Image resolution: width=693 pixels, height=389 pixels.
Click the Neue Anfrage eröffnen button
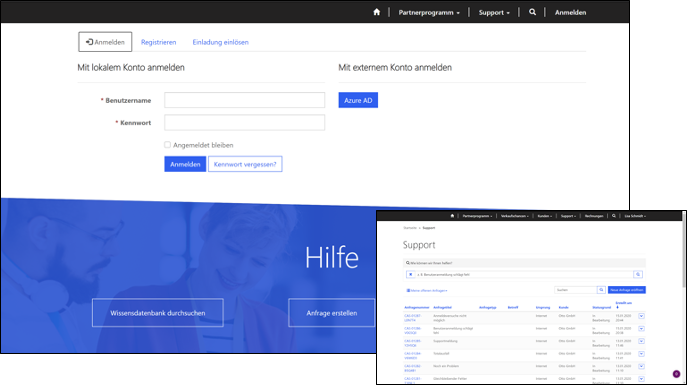pyautogui.click(x=627, y=290)
